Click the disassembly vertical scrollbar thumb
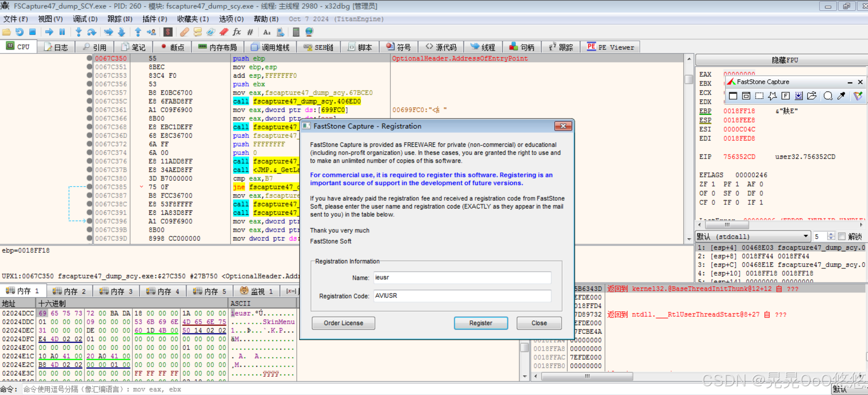Screen dimensions: 868x395 pos(689,80)
